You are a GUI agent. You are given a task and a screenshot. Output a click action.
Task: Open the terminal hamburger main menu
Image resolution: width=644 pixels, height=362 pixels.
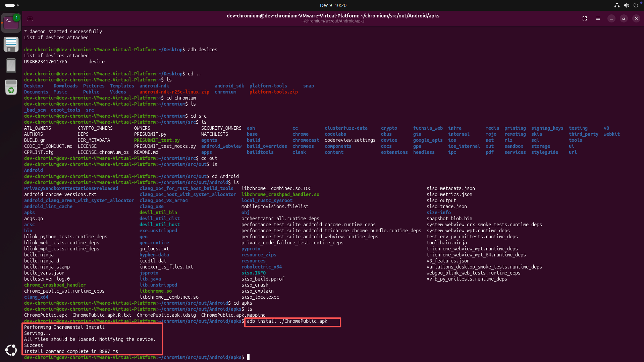pos(598,18)
